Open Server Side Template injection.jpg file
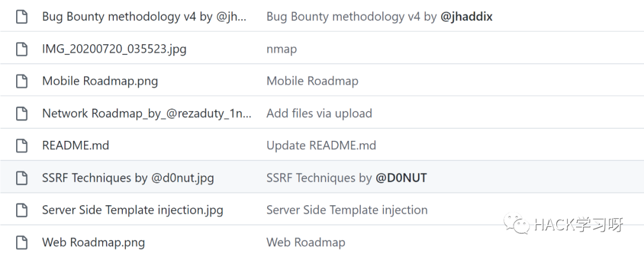The image size is (644, 253). (132, 210)
